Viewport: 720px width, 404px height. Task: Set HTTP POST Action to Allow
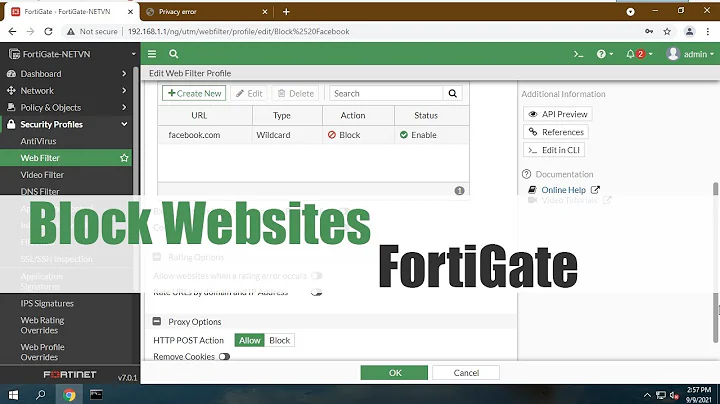pyautogui.click(x=249, y=340)
